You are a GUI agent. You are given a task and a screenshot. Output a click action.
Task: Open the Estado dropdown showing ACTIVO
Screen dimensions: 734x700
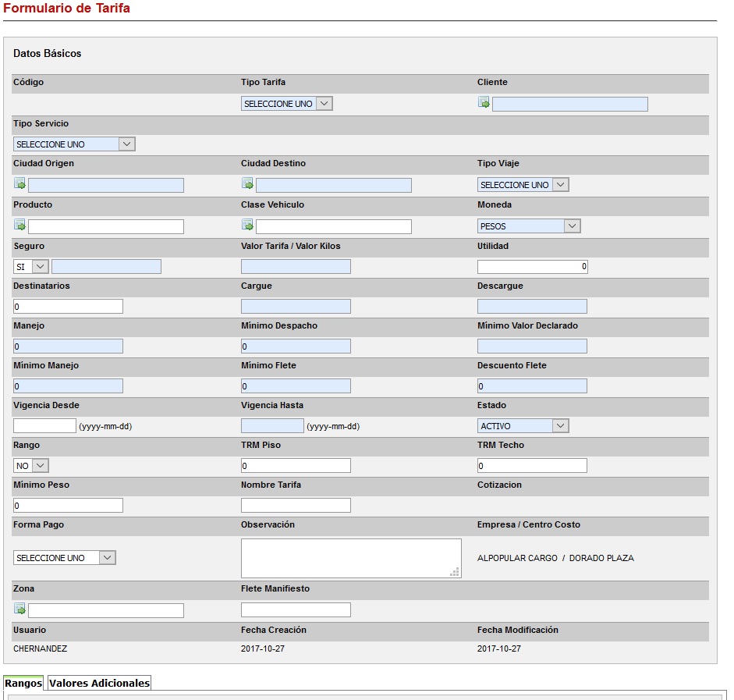pos(523,426)
